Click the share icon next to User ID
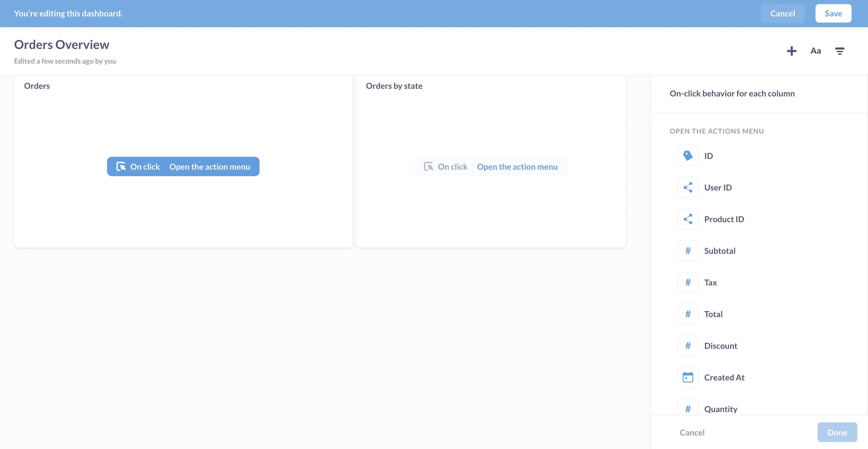868x449 pixels. point(688,187)
